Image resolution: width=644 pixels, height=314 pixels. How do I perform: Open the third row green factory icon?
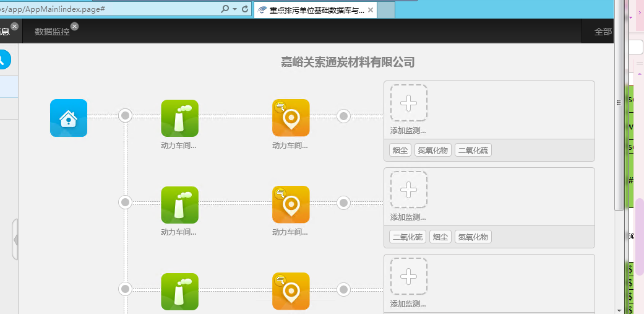(179, 292)
